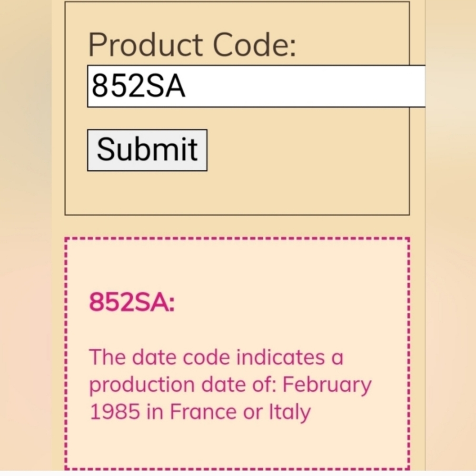The width and height of the screenshot is (476, 476).
Task: Focus the Product Code input field
Action: (256, 86)
